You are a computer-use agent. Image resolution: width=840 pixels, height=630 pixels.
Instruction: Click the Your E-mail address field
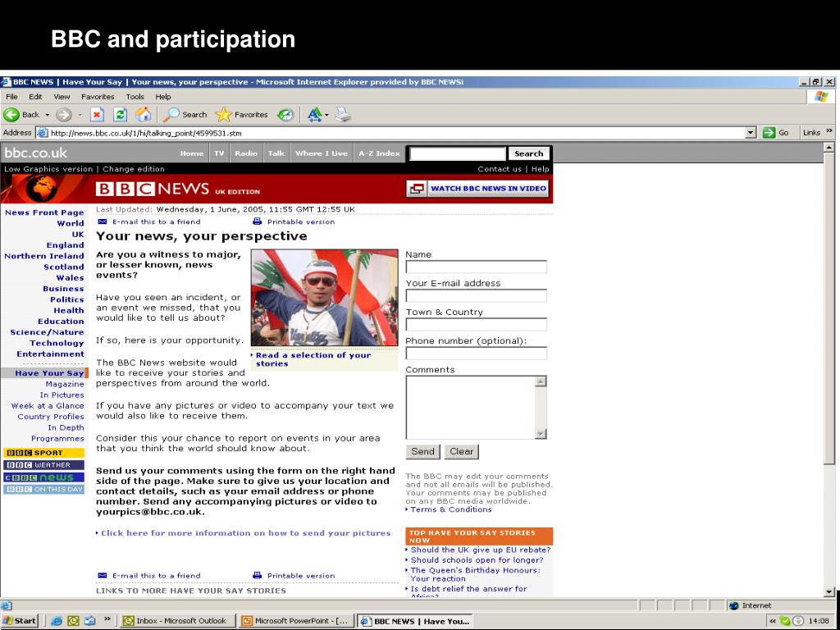[477, 295]
